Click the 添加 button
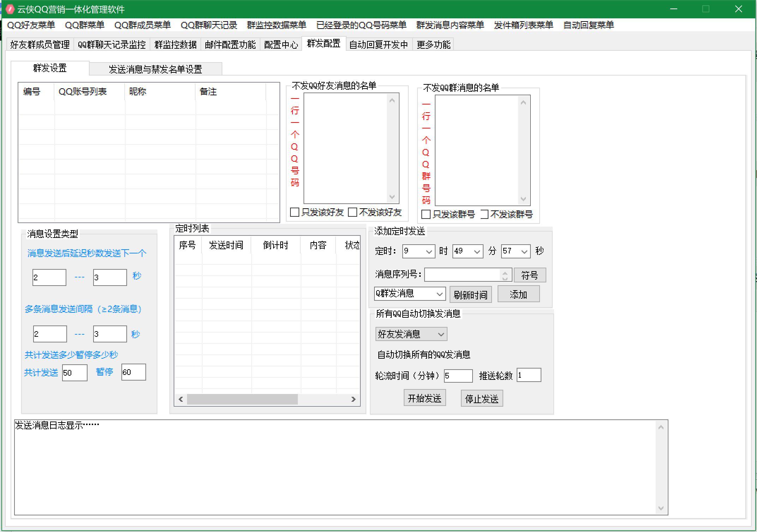Viewport: 757px width, 532px height. coord(518,294)
